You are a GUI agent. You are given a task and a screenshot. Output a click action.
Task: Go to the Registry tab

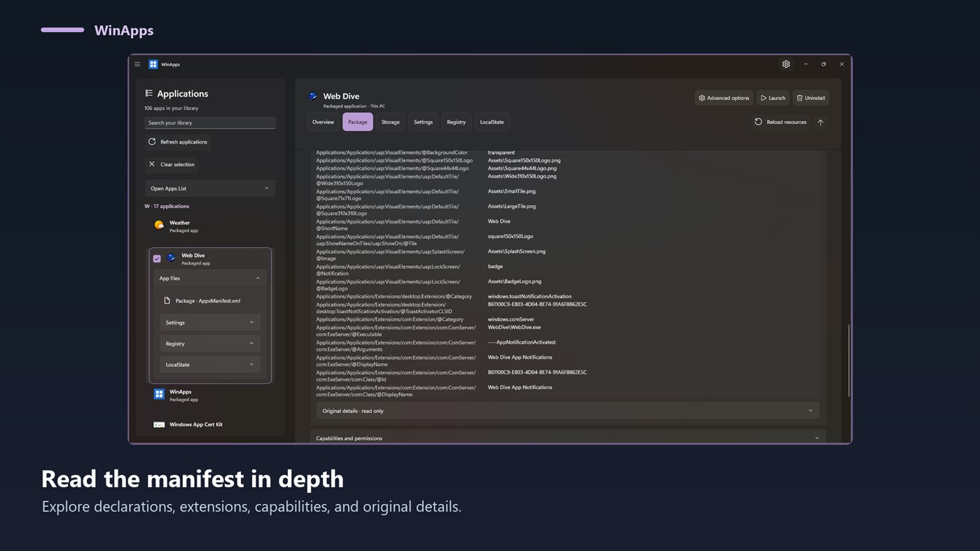coord(456,122)
